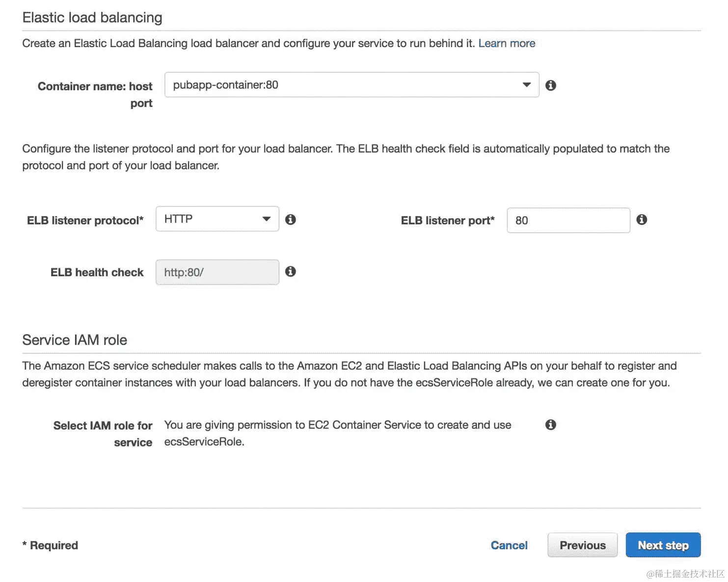Click the 'ELB listener protocol' label
The height and width of the screenshot is (582, 728).
[85, 220]
